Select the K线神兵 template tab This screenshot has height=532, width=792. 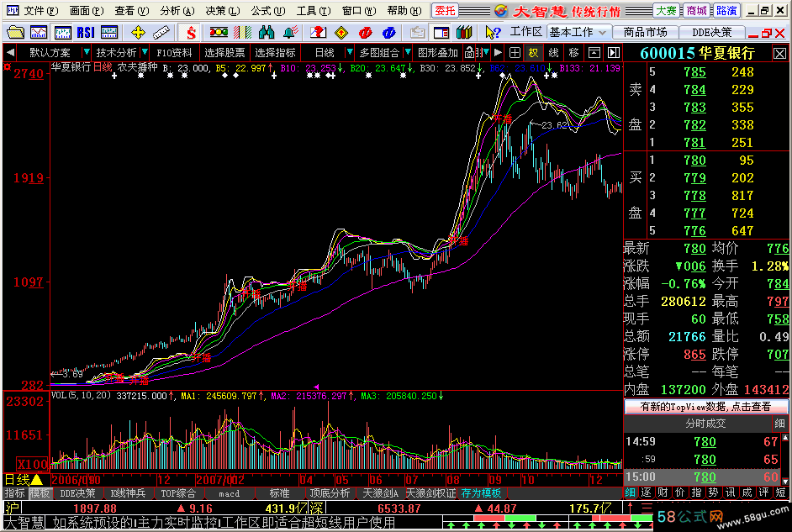(128, 493)
